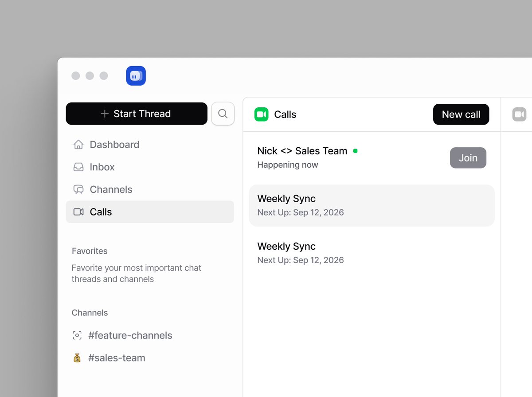
Task: Click the Calls panel title text
Action: tap(285, 114)
